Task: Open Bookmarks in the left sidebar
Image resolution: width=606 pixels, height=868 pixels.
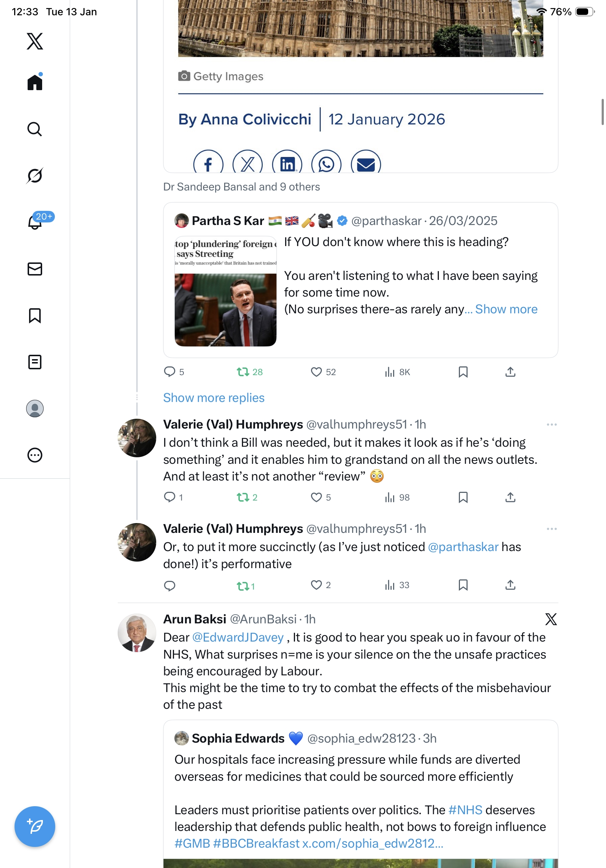Action: 35,315
